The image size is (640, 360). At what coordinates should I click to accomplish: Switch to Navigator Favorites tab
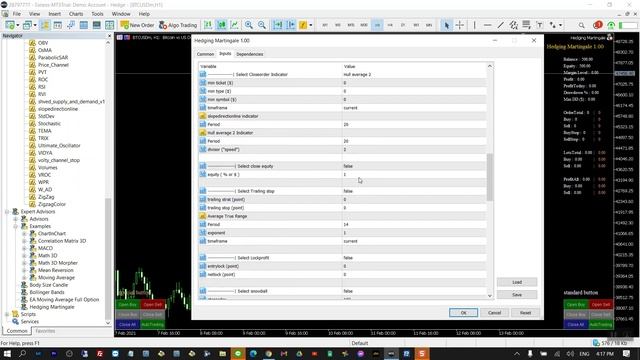click(x=45, y=331)
